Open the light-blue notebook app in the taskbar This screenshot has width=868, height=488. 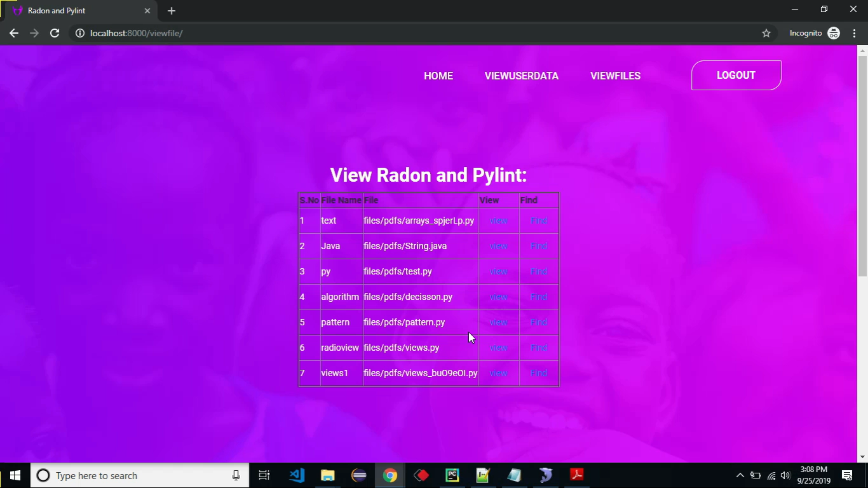(514, 475)
